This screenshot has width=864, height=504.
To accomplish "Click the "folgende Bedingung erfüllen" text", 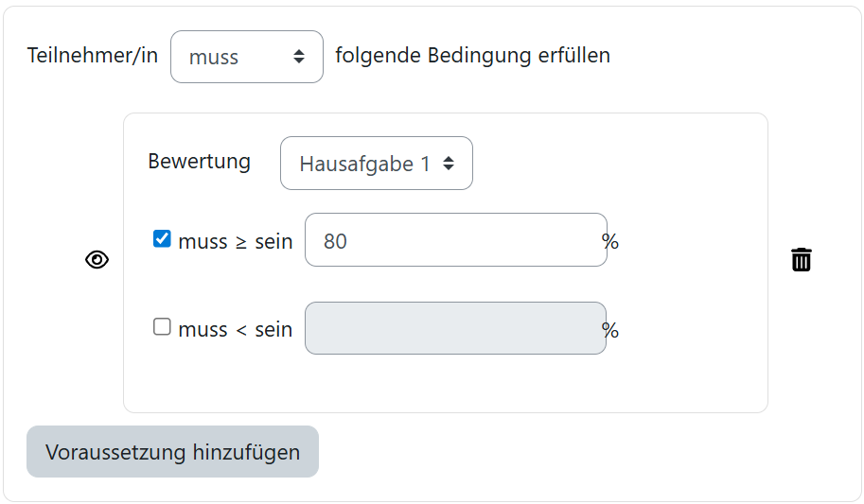I will click(472, 56).
